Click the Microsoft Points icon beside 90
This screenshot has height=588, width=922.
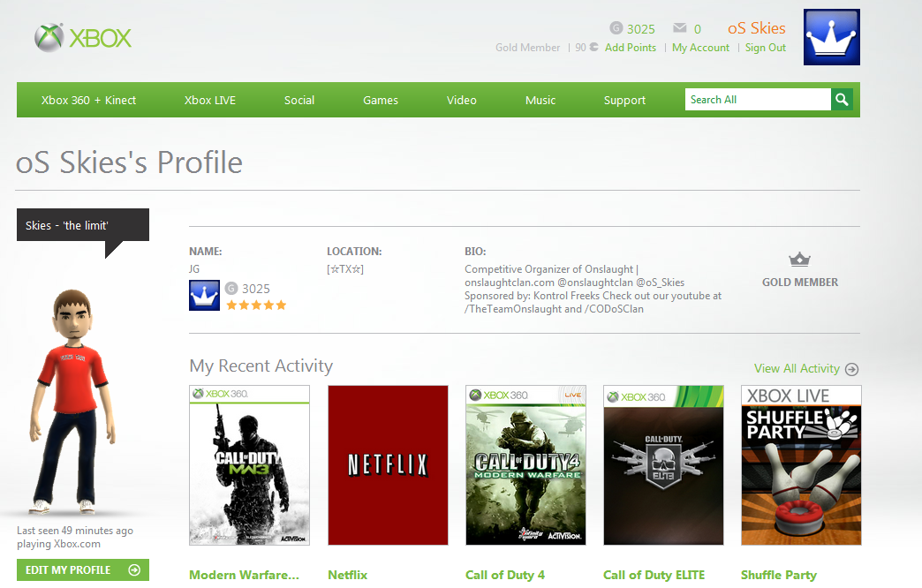pos(593,47)
